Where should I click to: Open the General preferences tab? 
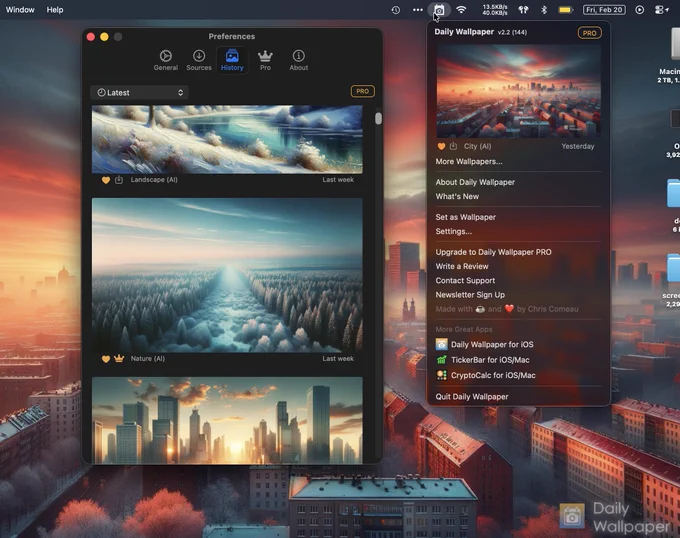pos(166,60)
